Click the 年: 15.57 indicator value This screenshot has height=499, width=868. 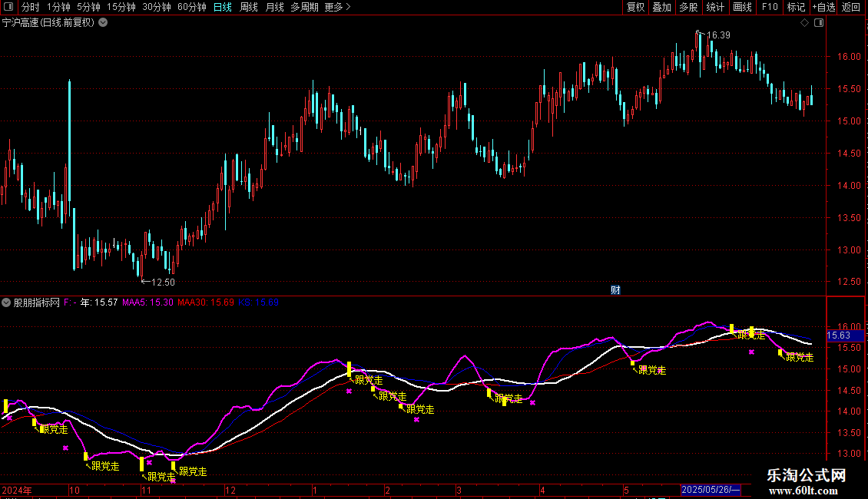[x=99, y=302]
